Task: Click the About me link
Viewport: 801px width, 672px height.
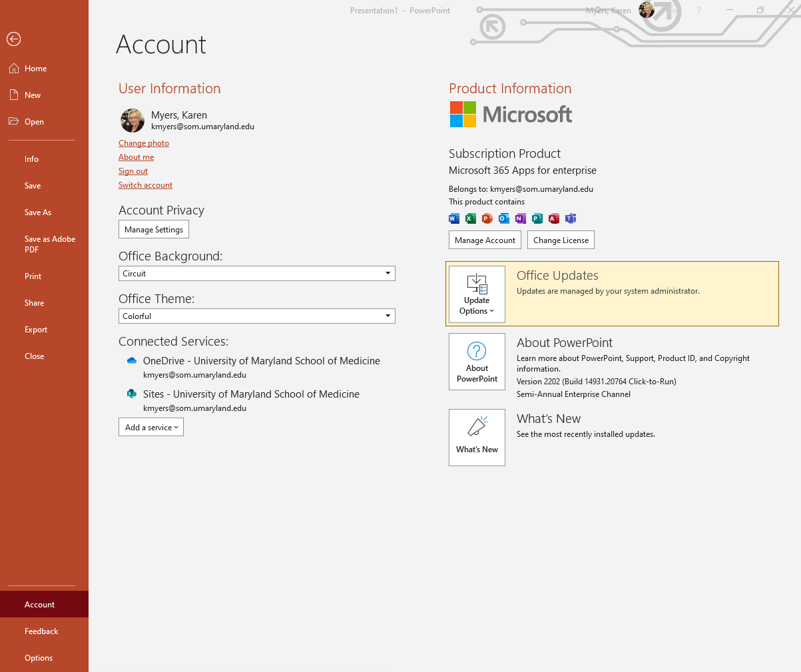Action: tap(136, 157)
